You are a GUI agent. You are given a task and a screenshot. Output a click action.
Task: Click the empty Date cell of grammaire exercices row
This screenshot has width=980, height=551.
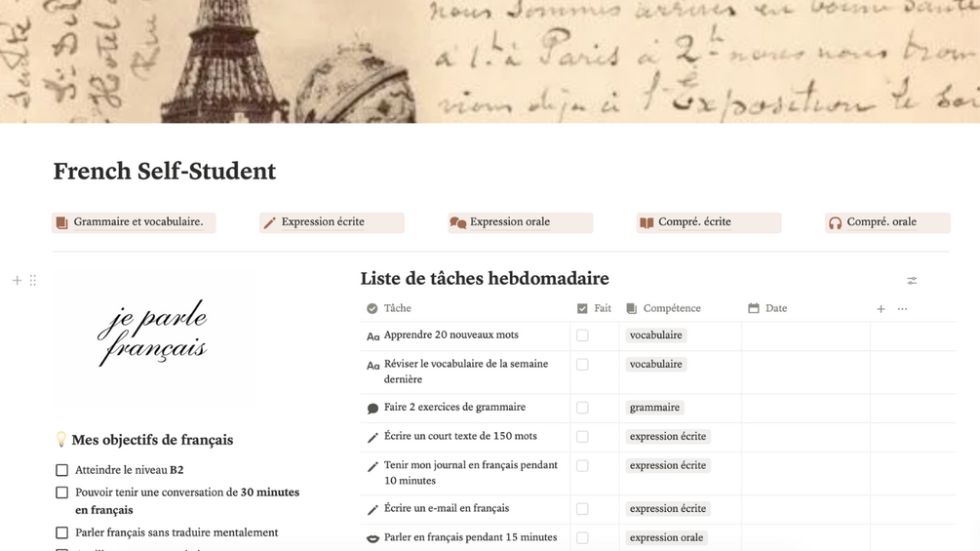[x=805, y=408]
